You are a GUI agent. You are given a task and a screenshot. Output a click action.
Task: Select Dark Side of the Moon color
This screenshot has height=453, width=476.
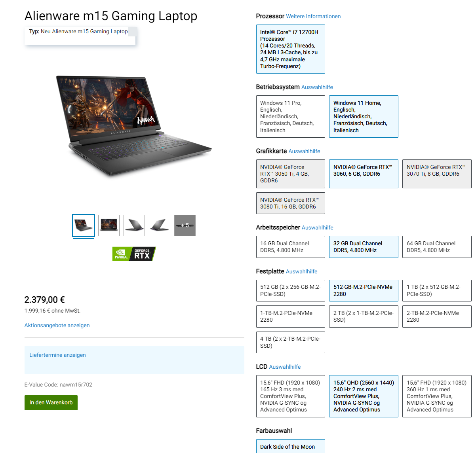pyautogui.click(x=291, y=446)
